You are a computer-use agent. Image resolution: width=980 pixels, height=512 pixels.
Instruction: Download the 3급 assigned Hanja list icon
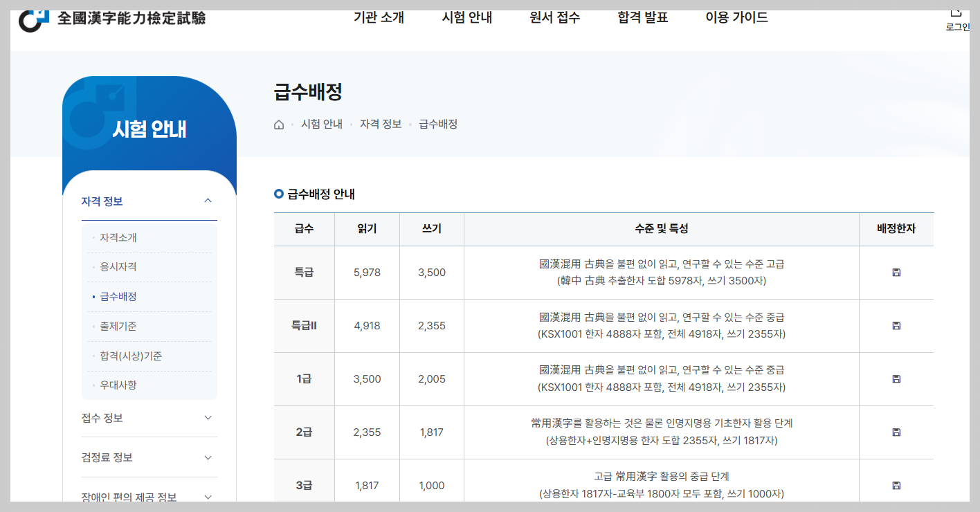pyautogui.click(x=896, y=485)
